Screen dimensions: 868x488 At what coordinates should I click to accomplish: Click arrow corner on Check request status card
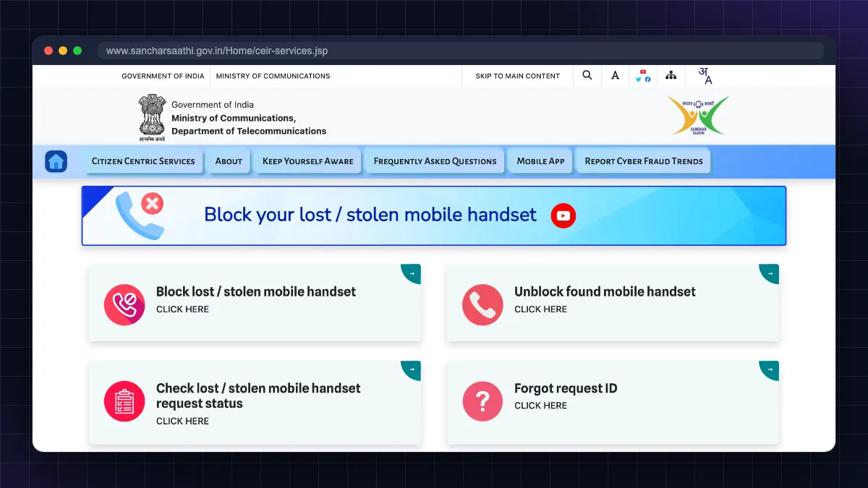[x=412, y=370]
